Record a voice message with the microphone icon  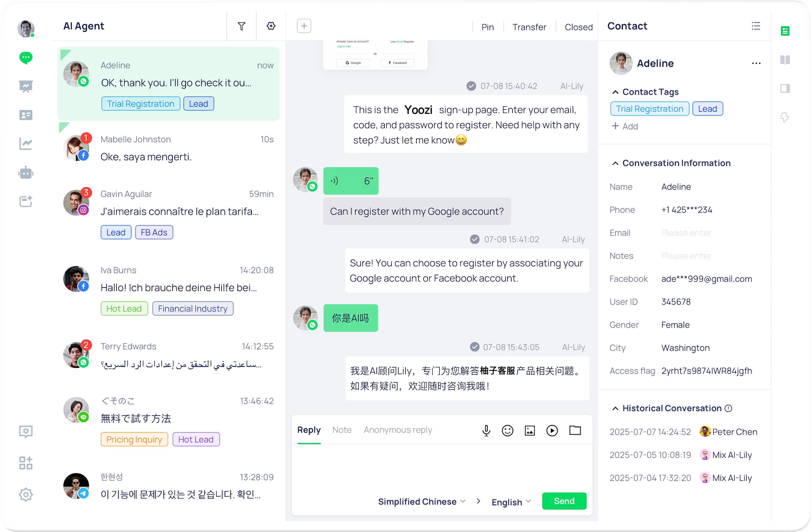coord(486,430)
